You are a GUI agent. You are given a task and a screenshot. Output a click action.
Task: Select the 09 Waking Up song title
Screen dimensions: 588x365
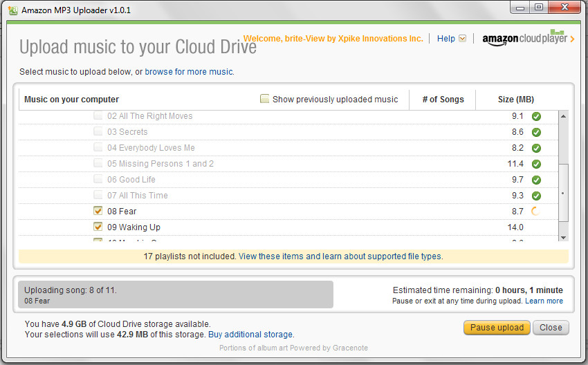[x=134, y=227]
